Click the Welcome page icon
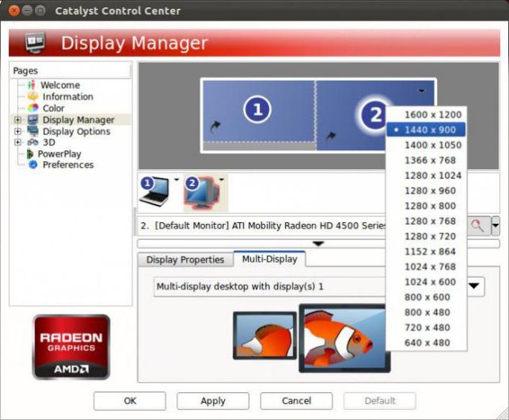This screenshot has width=509, height=420. 32,85
